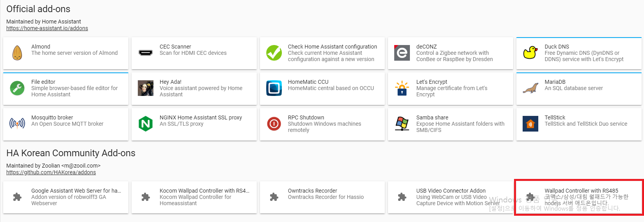Click the 'Official add-ons' heading
Viewport: 644px width, 222px height.
click(x=38, y=9)
